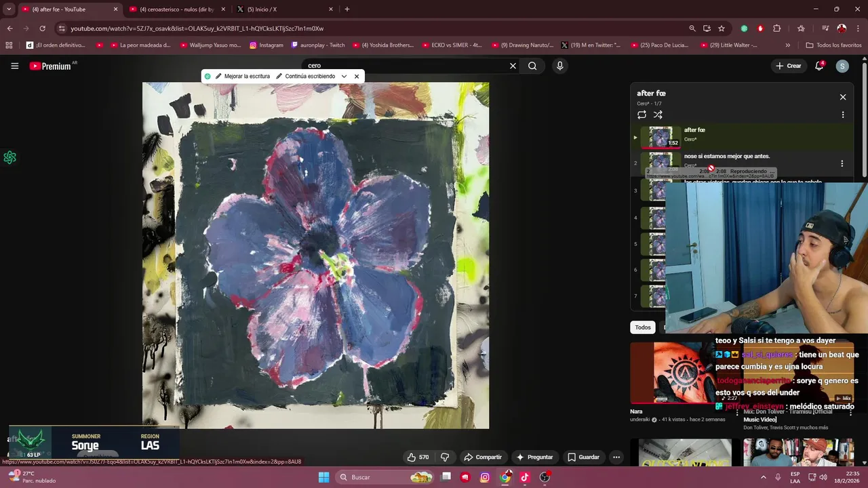
Task: Save video with the Guardar button
Action: tap(583, 457)
